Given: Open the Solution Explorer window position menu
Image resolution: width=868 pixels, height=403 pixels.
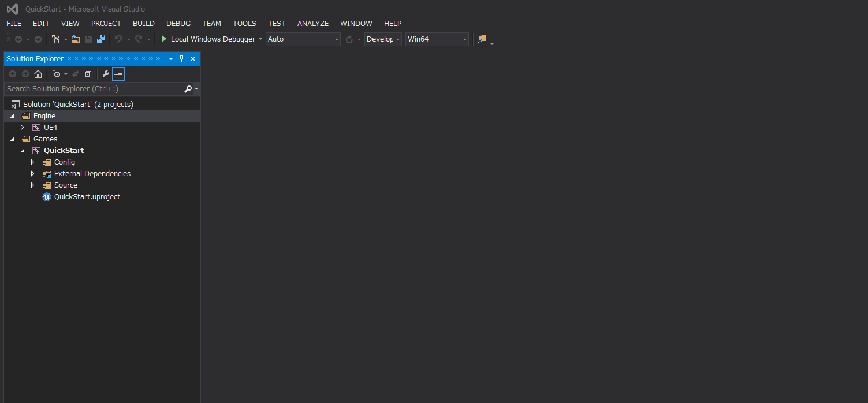Looking at the screenshot, I should 171,59.
